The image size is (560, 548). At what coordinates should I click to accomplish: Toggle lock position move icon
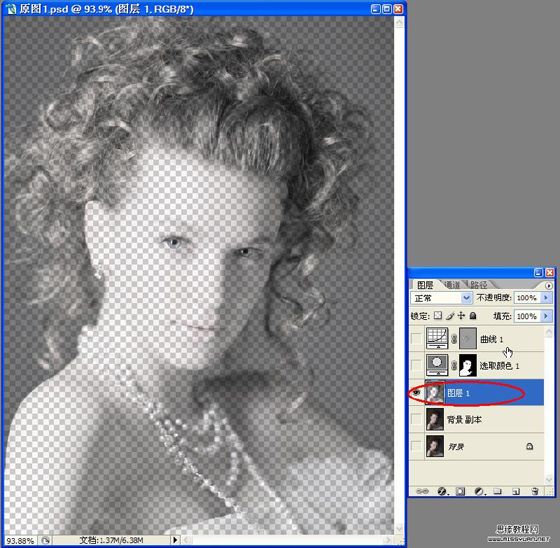[461, 315]
